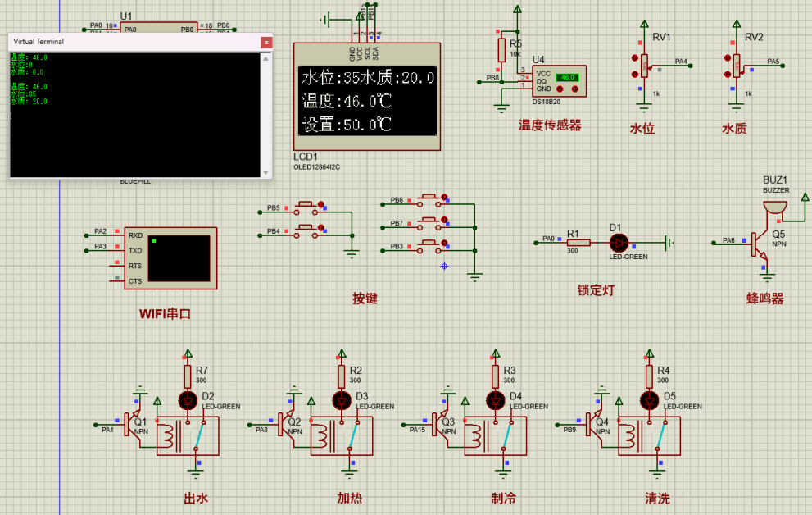Click the upper red arrow on RV1 potentiometer
This screenshot has height=515, width=812.
point(635,58)
